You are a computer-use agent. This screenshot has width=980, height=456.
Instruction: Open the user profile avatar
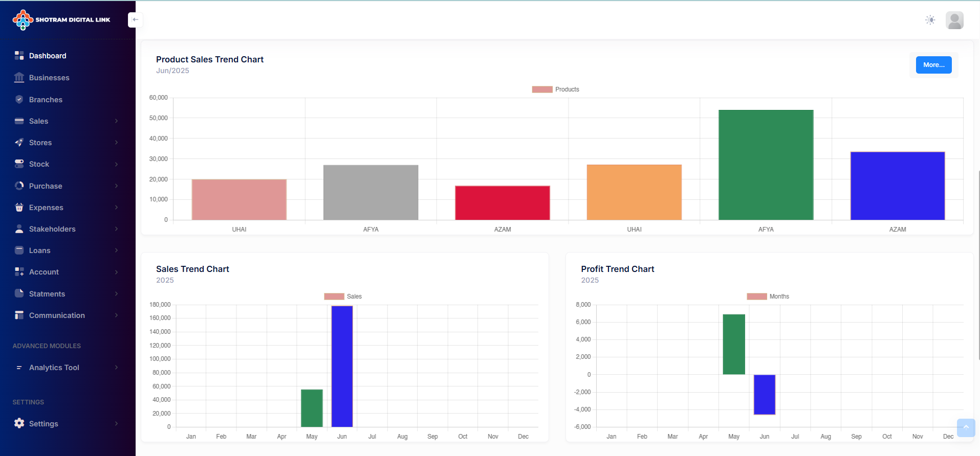pos(954,20)
